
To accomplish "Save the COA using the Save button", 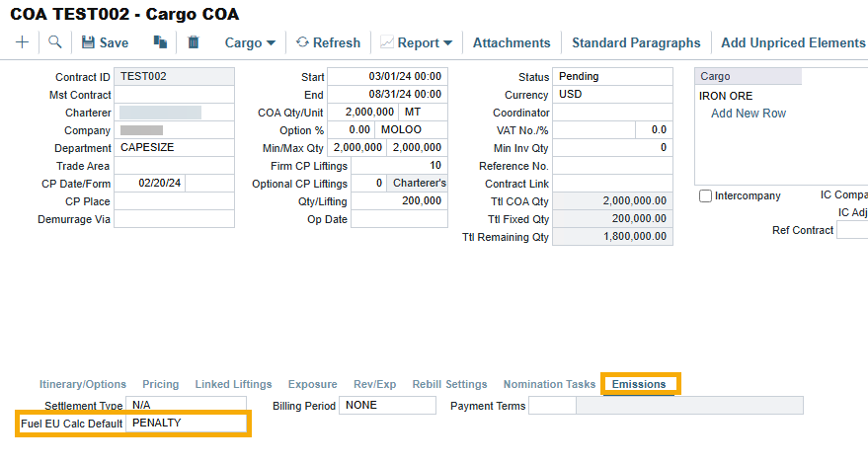I will [105, 42].
